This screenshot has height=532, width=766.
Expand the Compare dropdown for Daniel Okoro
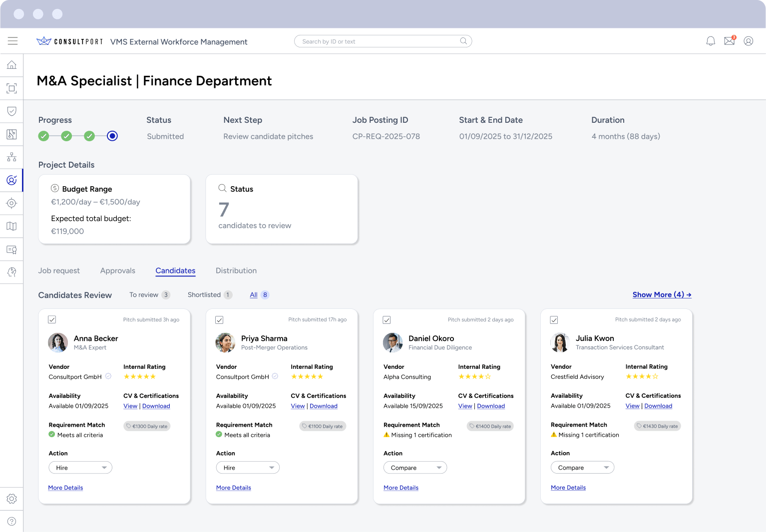[415, 467]
